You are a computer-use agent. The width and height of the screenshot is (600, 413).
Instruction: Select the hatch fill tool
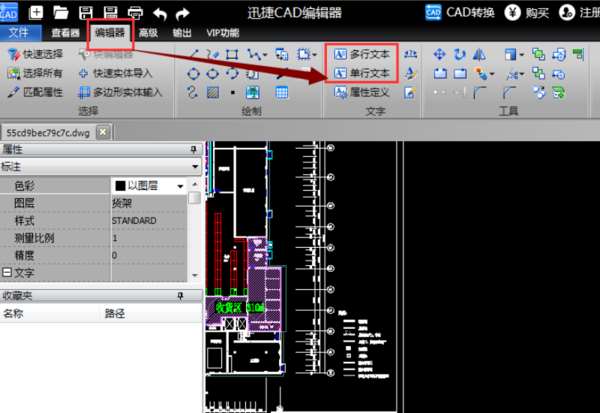tap(213, 92)
